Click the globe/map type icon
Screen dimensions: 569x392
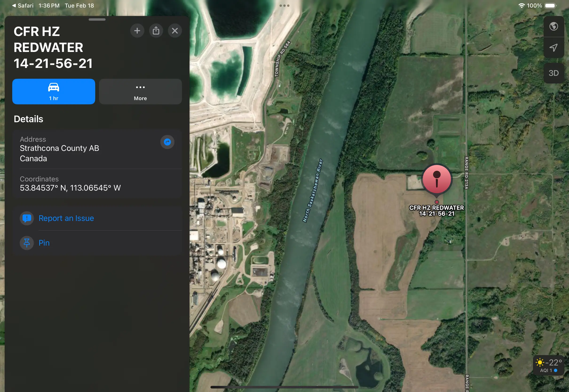pos(553,27)
